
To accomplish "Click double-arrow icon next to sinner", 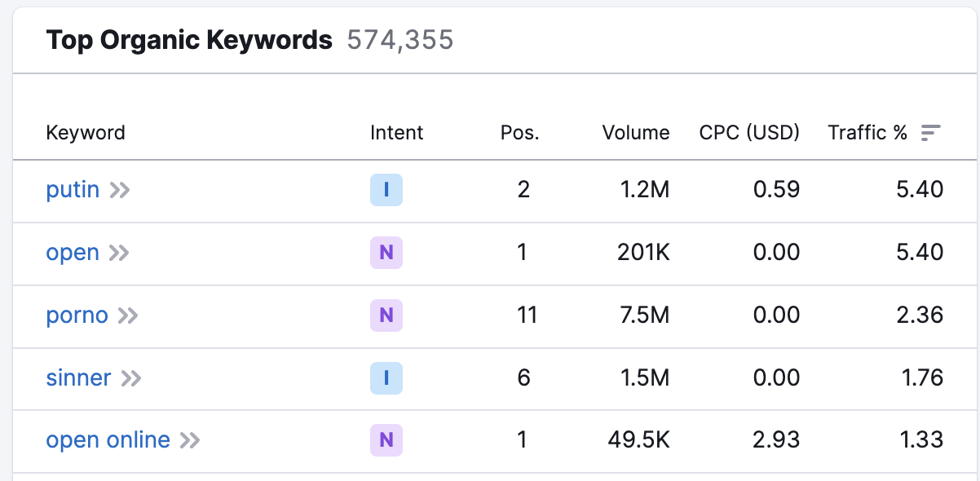I will (x=131, y=379).
